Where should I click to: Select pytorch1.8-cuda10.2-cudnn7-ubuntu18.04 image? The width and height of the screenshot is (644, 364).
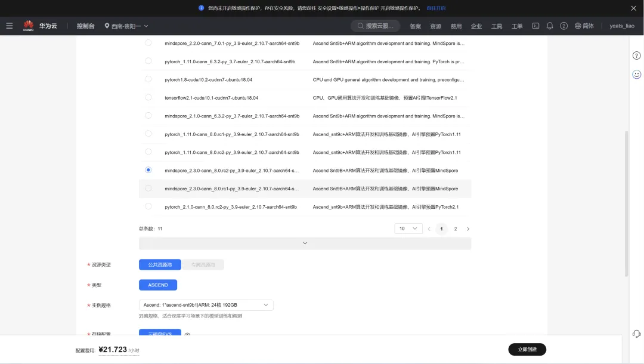(148, 79)
